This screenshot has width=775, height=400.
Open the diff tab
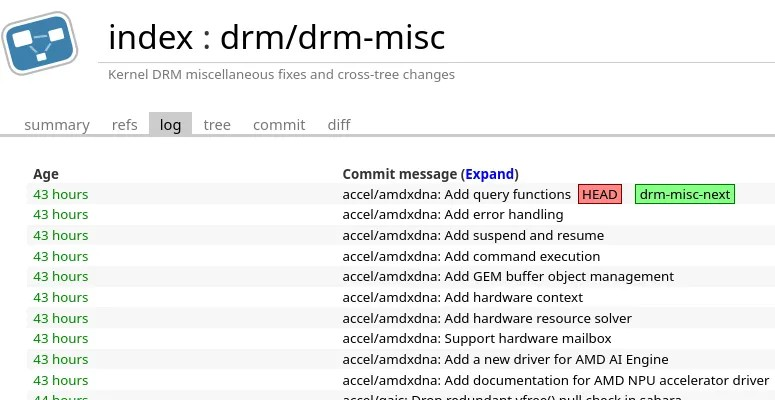pos(339,125)
